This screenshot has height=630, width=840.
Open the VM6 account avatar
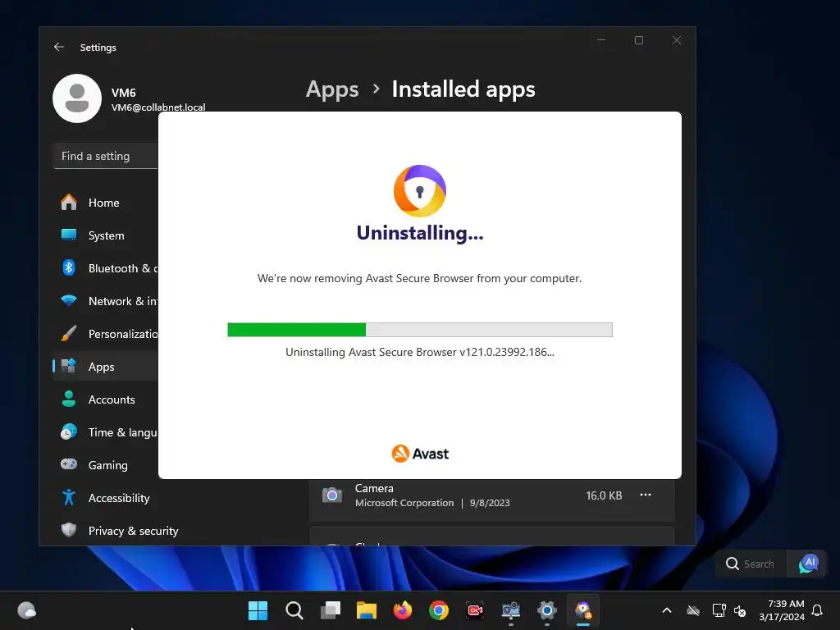coord(77,98)
